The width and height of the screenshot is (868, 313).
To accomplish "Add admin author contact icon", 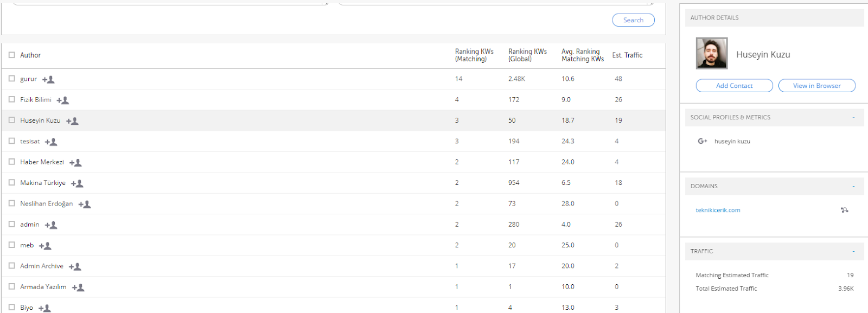I will (x=51, y=225).
